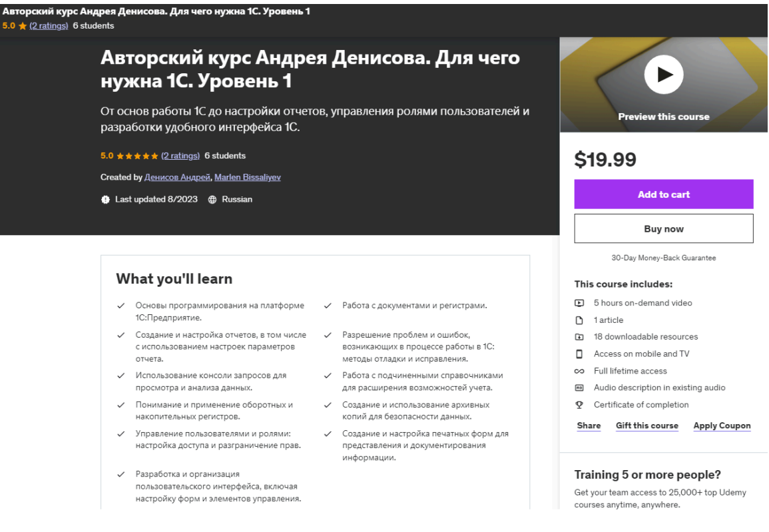The height and width of the screenshot is (532, 769).
Task: Click 'Last updated 8/2023' text
Action: coord(156,199)
